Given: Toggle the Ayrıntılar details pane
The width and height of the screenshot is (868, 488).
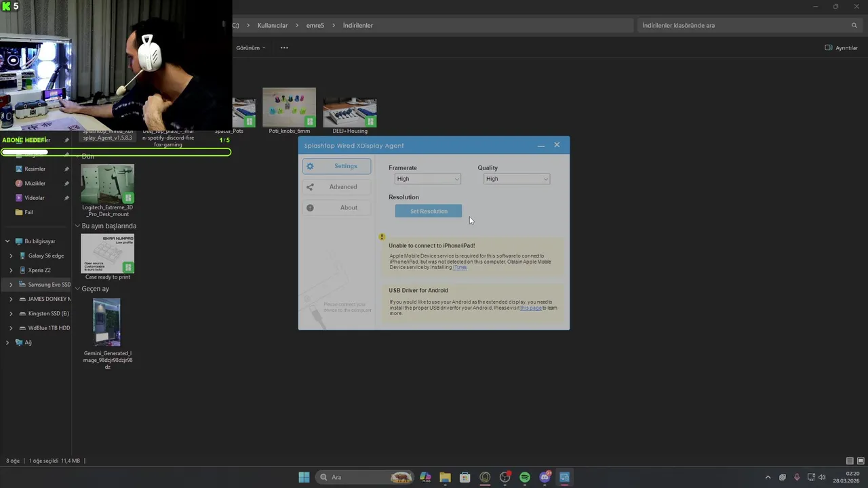Looking at the screenshot, I should coord(842,48).
